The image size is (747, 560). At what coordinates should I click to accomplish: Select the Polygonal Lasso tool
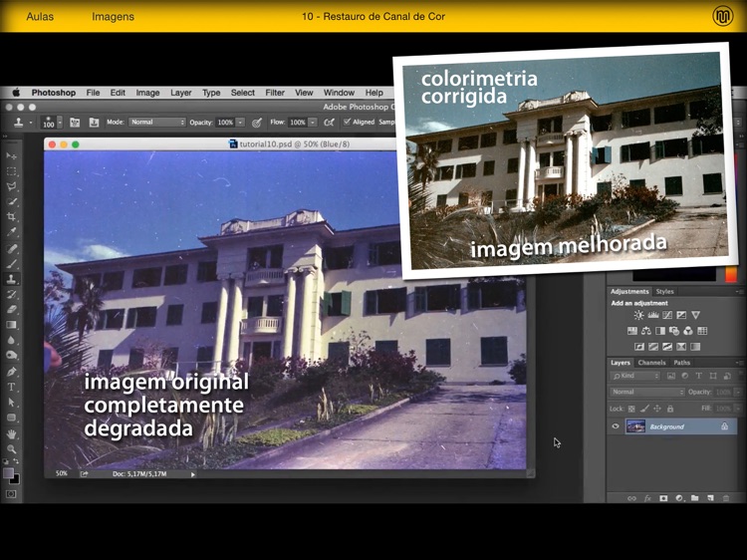pyautogui.click(x=11, y=186)
